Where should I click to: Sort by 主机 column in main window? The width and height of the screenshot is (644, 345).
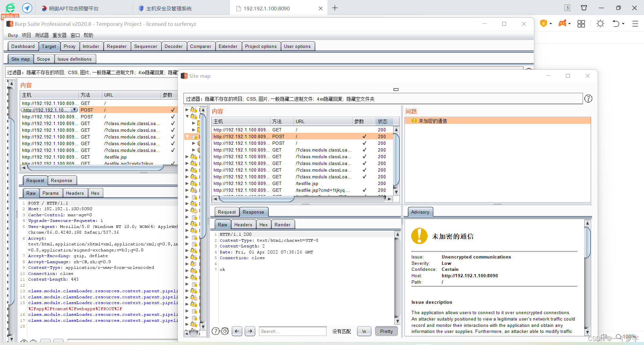coord(50,95)
